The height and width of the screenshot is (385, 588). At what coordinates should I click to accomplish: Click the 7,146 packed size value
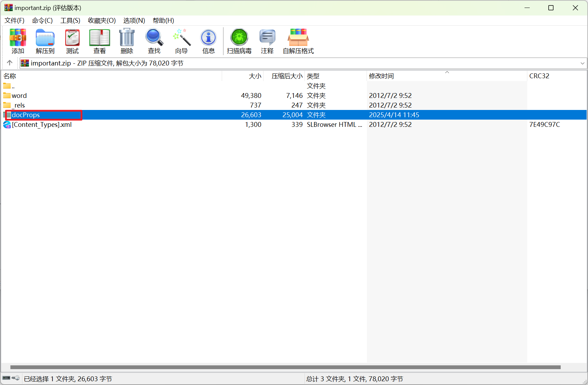(295, 95)
